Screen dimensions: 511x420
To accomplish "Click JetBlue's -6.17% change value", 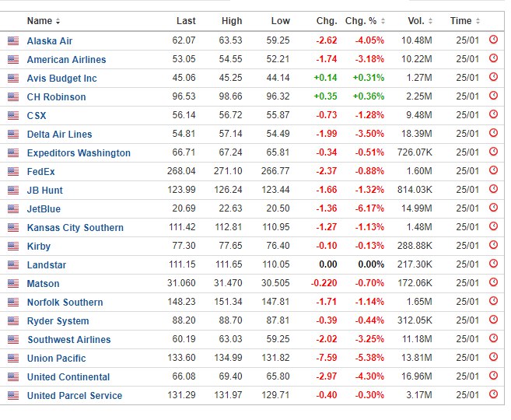I will tap(369, 208).
